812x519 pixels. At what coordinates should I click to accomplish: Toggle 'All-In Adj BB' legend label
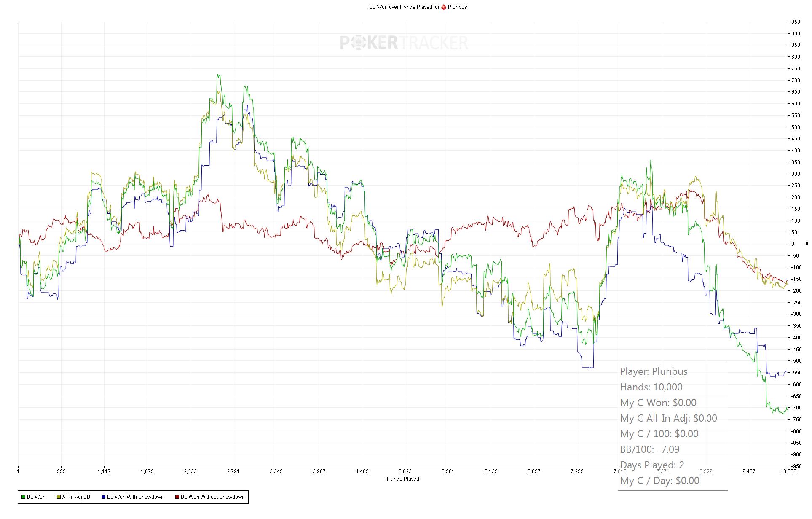(76, 497)
